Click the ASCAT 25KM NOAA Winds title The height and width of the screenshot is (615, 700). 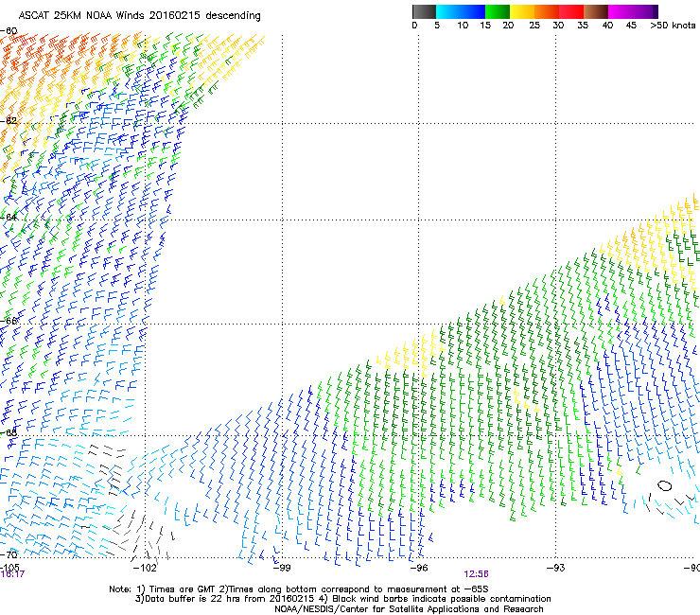[x=139, y=15]
